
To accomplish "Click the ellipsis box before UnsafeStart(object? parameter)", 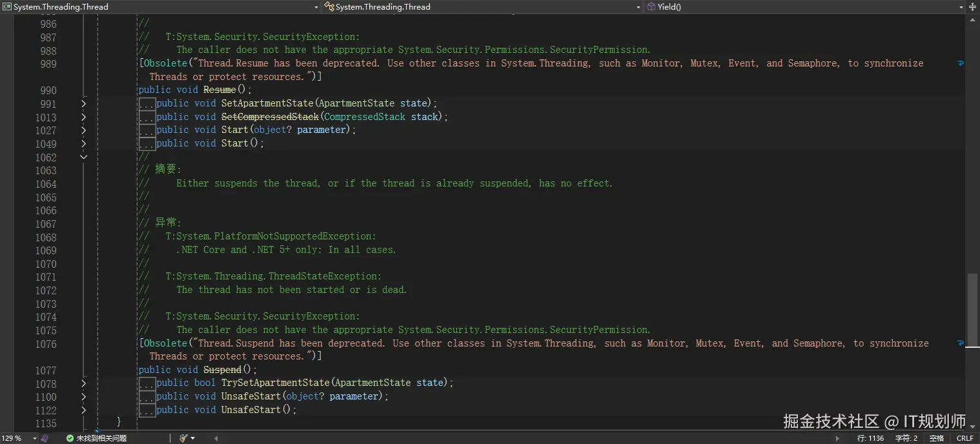I will (x=147, y=396).
